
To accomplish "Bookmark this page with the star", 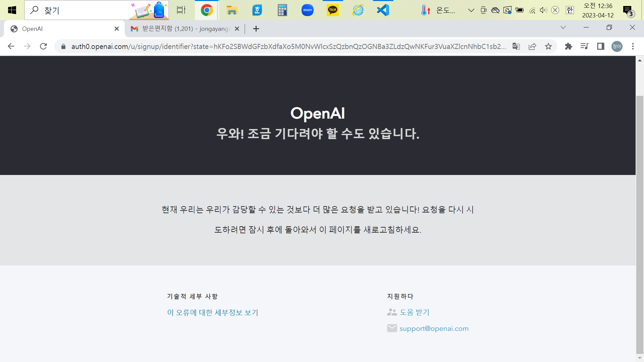I will pos(548,46).
